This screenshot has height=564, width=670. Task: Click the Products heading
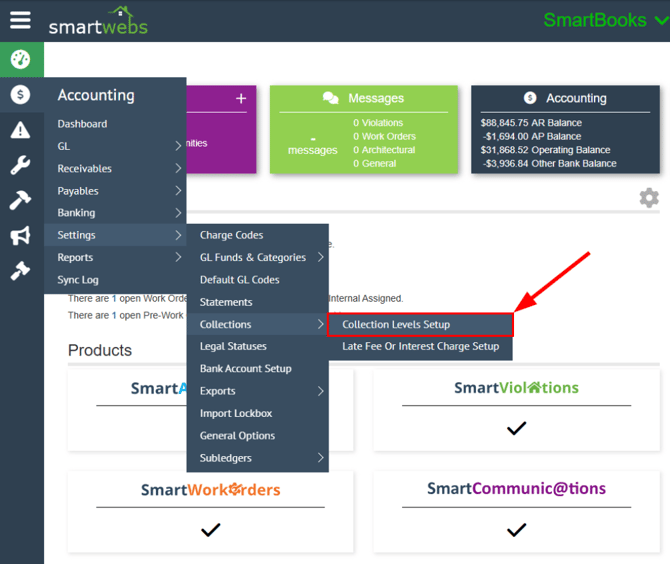coord(100,350)
